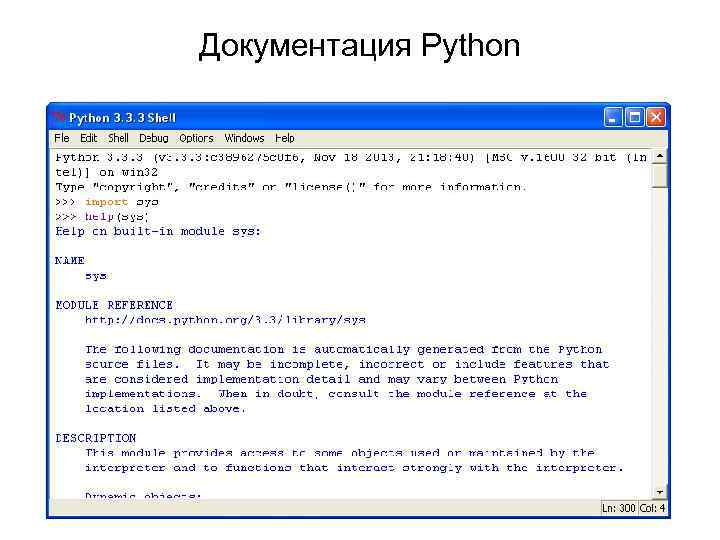Open the Options menu
Image resolution: width=720 pixels, height=540 pixels.
point(196,138)
